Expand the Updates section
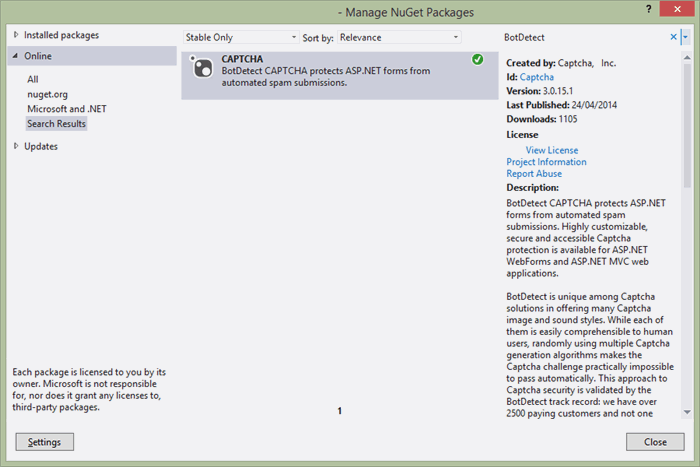Screen dimensions: 700x467 point(16,146)
